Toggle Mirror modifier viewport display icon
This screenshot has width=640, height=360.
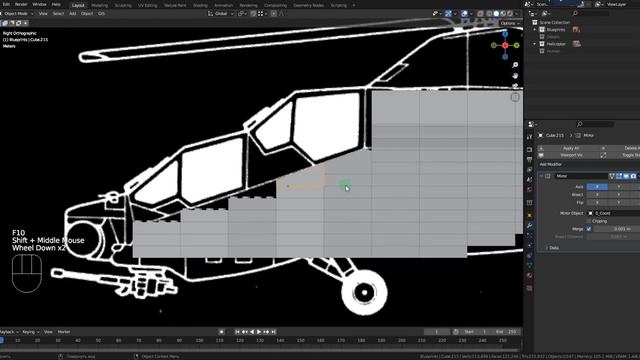tap(626, 176)
